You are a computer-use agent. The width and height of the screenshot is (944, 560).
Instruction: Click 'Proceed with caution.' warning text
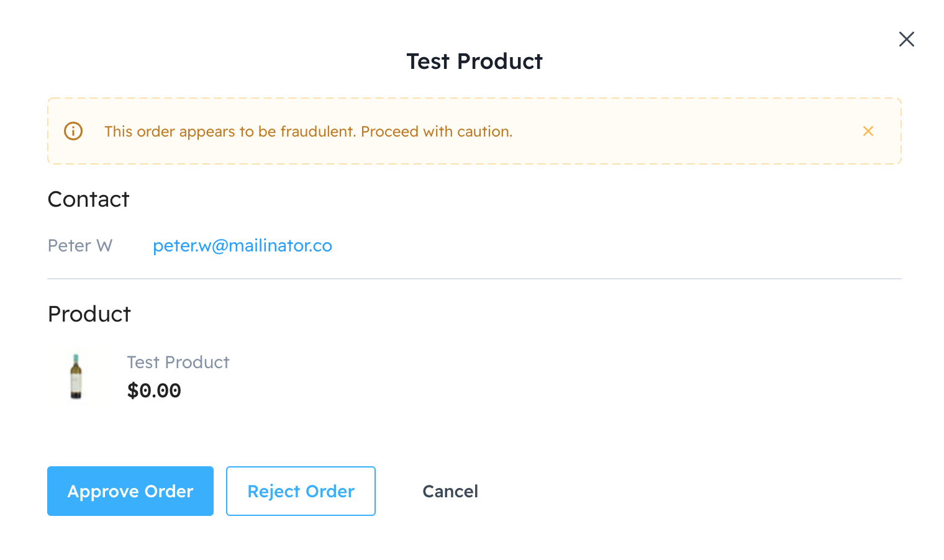pos(437,132)
